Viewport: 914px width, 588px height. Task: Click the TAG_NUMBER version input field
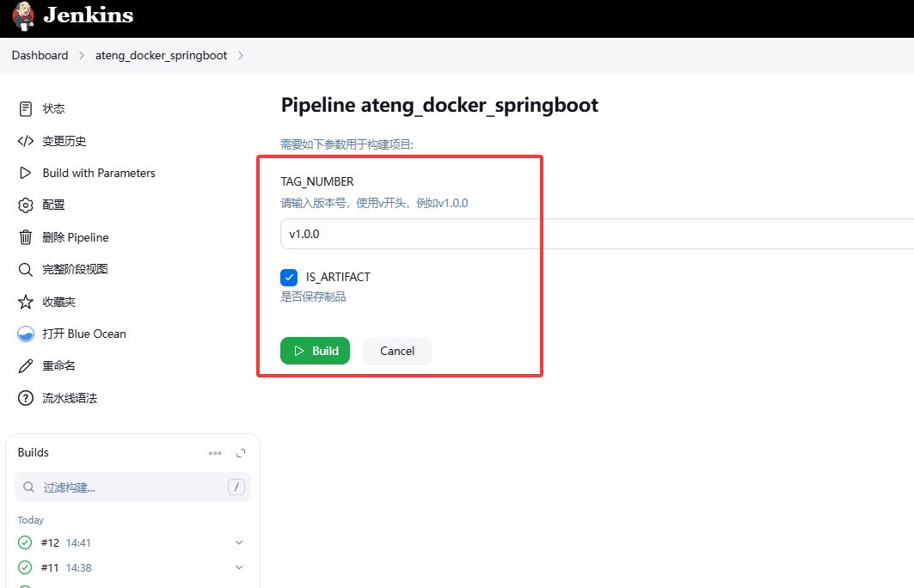(x=593, y=234)
